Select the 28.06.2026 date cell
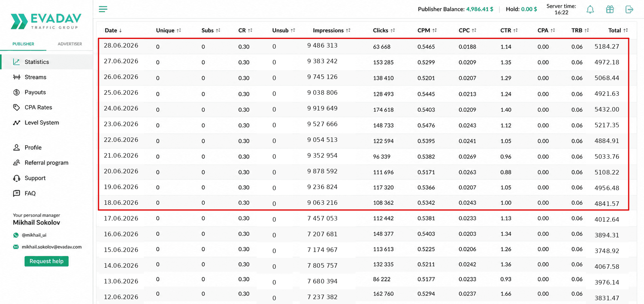The image size is (644, 304). coord(121,46)
